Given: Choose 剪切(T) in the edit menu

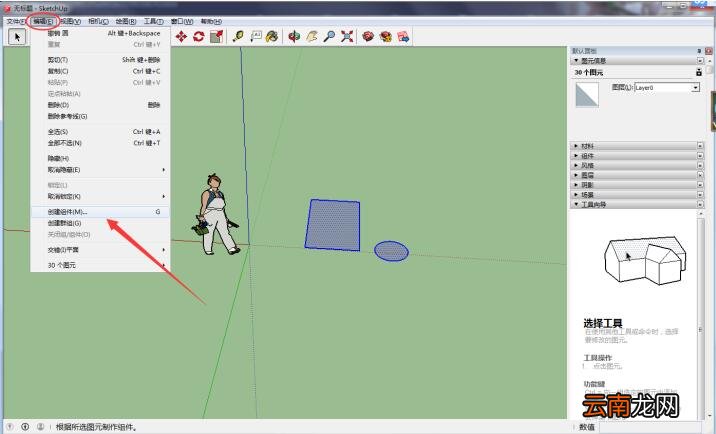Looking at the screenshot, I should (100, 60).
